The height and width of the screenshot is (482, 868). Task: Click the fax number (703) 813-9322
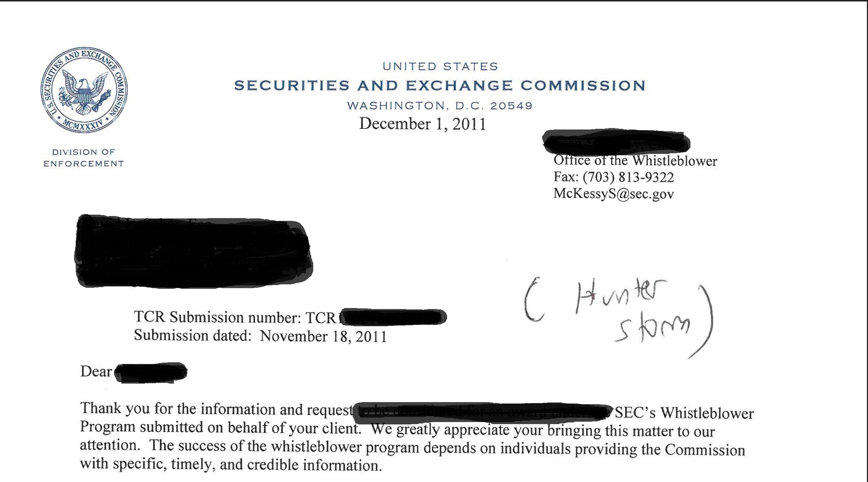pos(628,177)
